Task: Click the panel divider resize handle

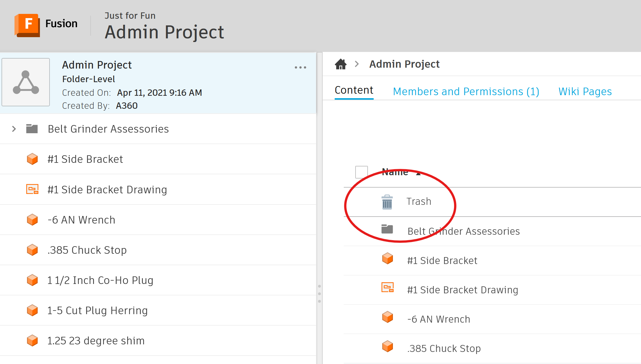Action: pyautogui.click(x=319, y=294)
